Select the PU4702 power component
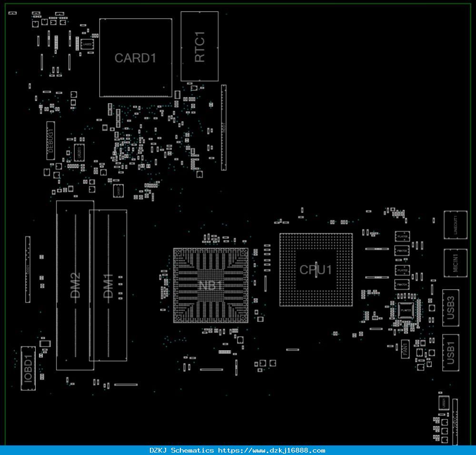Screen dimensions: 476x455 pos(402,270)
